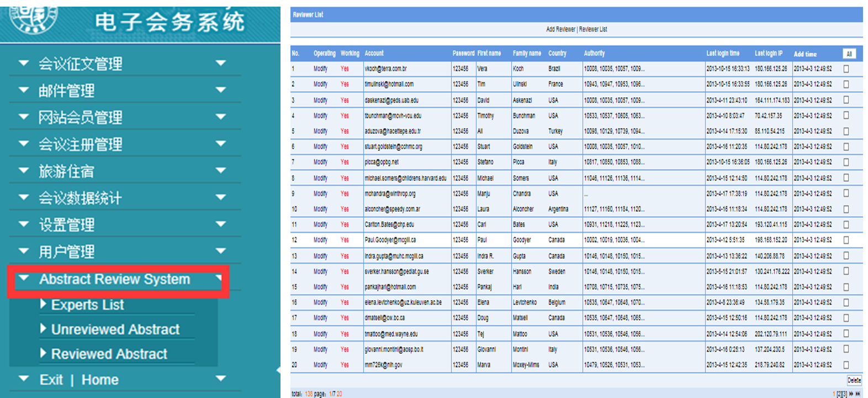Screen dimensions: 868x398
Task: Click the arrow bullet before Unreviewed Abstract
Action: click(x=43, y=328)
